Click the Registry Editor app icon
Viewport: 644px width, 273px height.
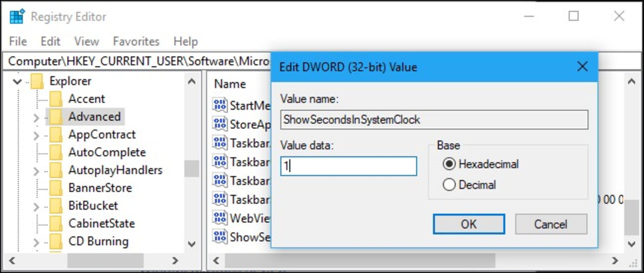pyautogui.click(x=17, y=16)
